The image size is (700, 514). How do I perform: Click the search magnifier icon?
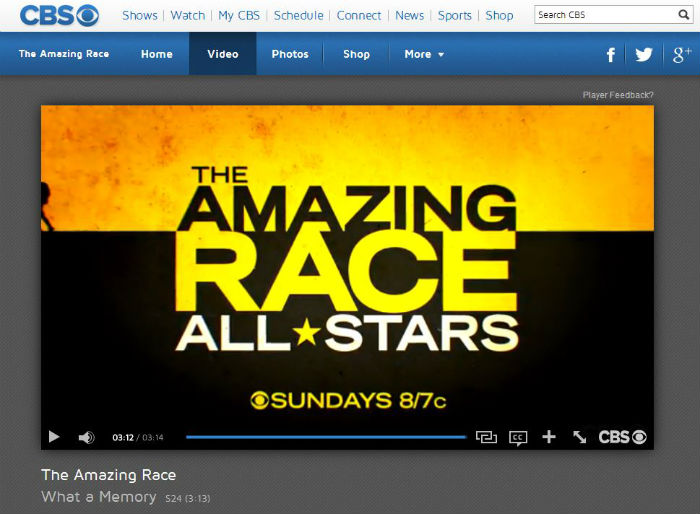(x=683, y=15)
